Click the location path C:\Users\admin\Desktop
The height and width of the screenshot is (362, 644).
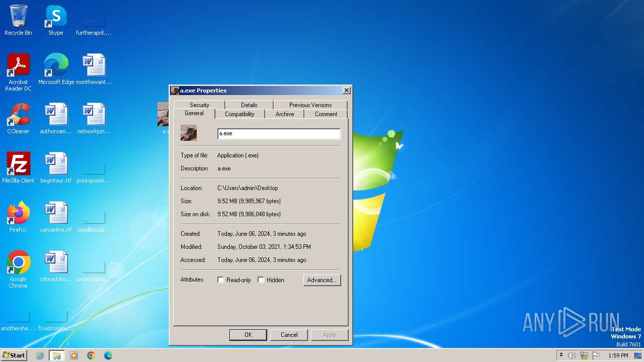tap(248, 188)
